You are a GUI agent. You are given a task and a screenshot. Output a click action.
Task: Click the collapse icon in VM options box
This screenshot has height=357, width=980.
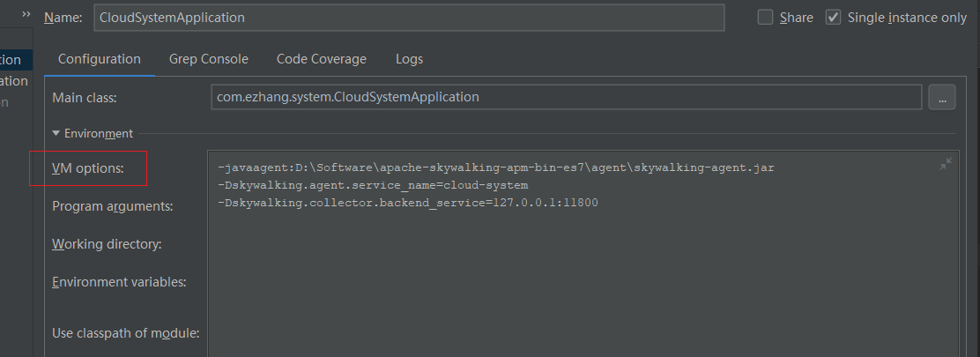(x=947, y=164)
